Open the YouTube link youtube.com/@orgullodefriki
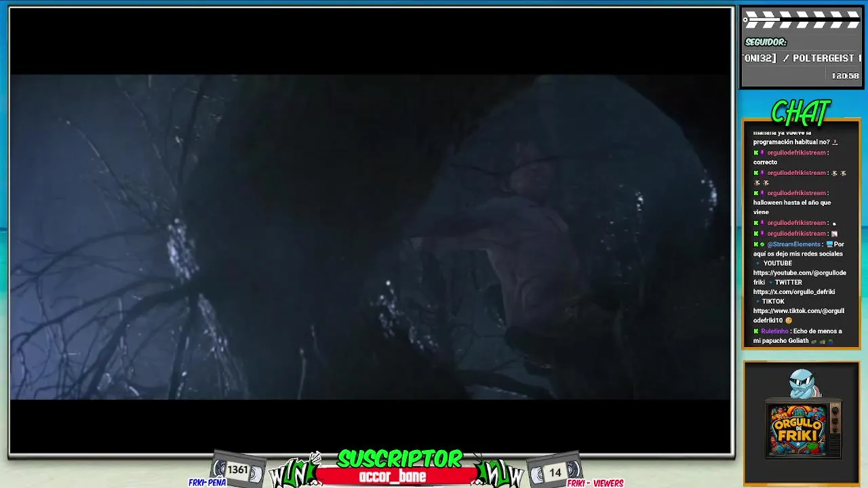 (800, 277)
